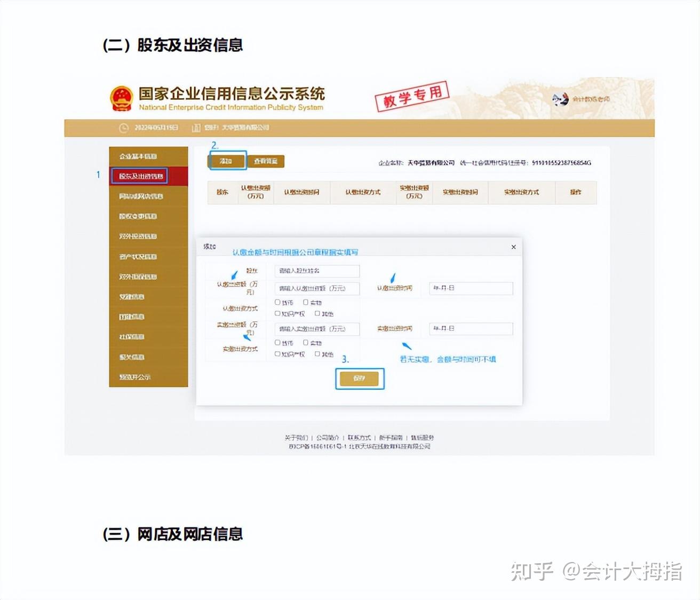Click the 操作 table column header
Screen dimensions: 700x600
[576, 192]
